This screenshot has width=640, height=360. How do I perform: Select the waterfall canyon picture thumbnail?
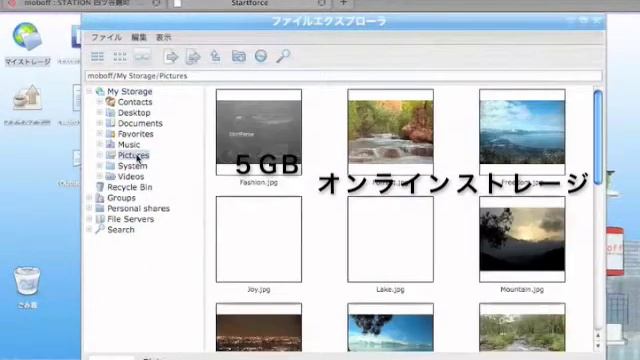point(391,132)
